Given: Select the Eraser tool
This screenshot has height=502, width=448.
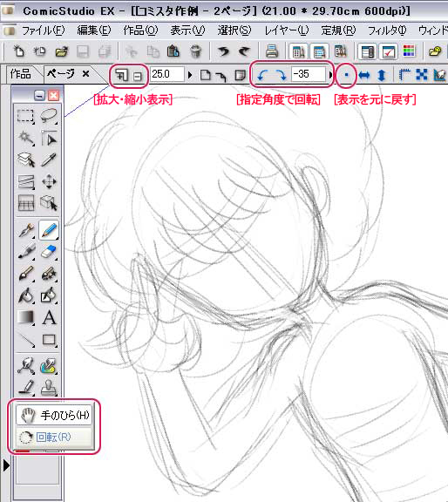Looking at the screenshot, I should 49,252.
